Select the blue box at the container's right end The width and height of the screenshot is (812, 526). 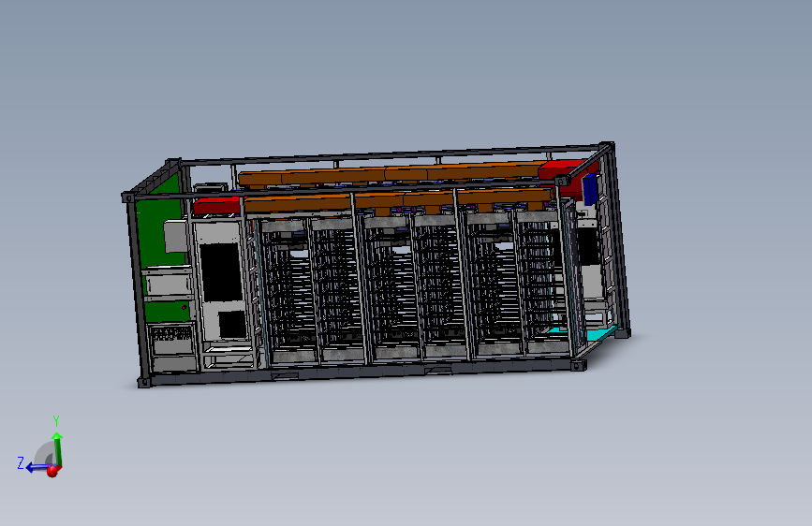coord(590,189)
